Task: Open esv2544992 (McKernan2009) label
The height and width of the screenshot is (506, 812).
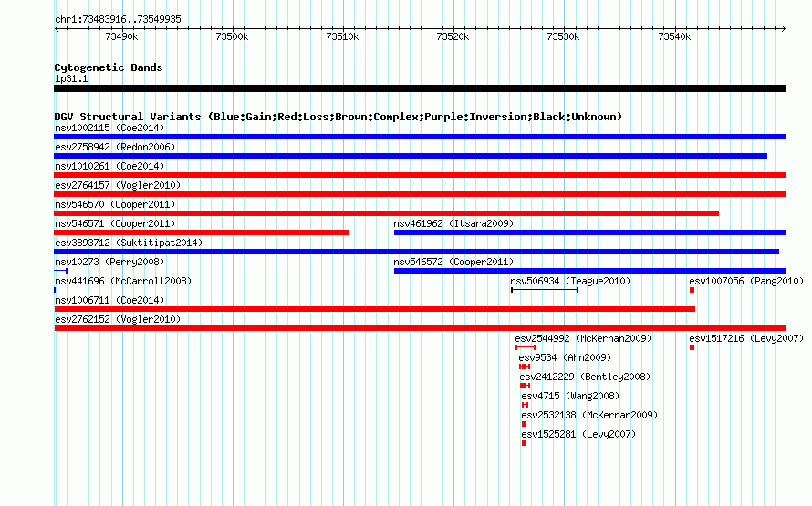Action: [x=583, y=338]
